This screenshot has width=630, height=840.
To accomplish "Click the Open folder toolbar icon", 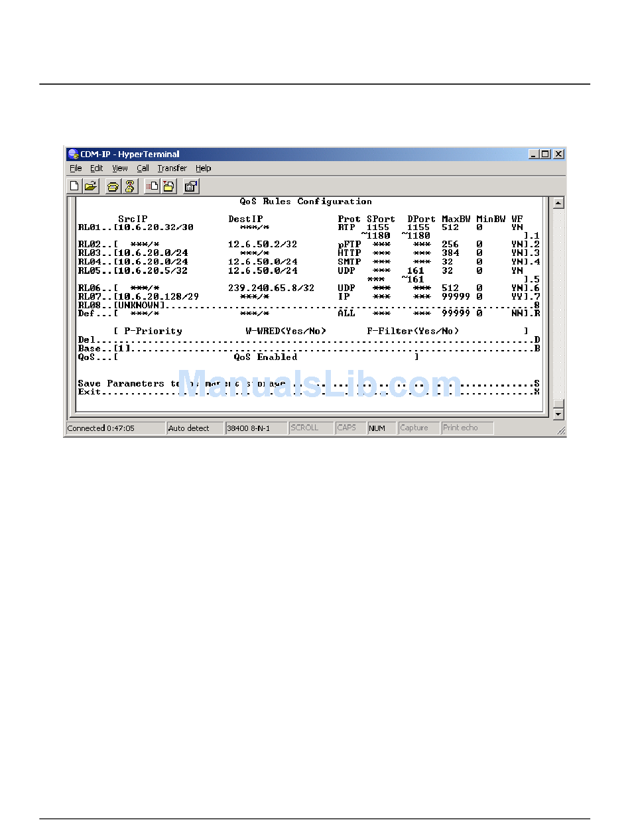I will (91, 187).
